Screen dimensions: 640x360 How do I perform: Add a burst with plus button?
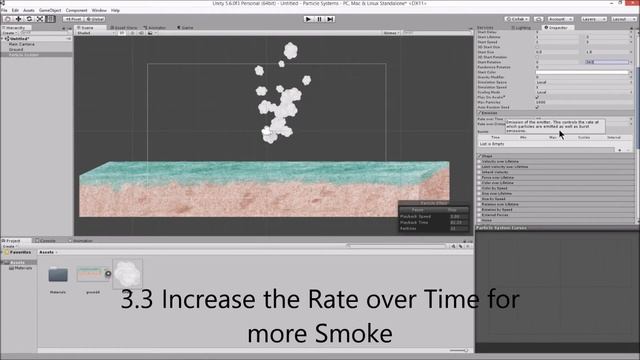[620, 150]
